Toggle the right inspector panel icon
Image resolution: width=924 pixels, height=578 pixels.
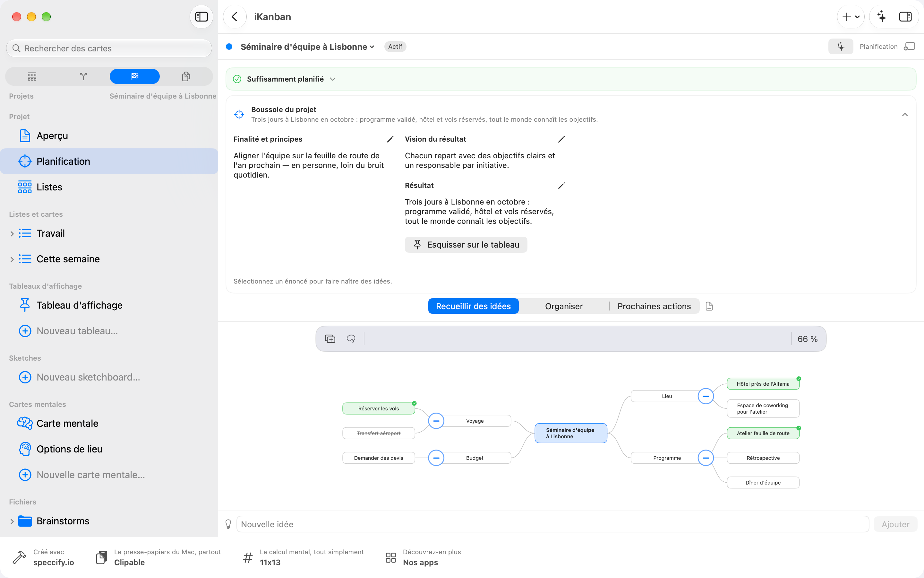[x=905, y=17]
